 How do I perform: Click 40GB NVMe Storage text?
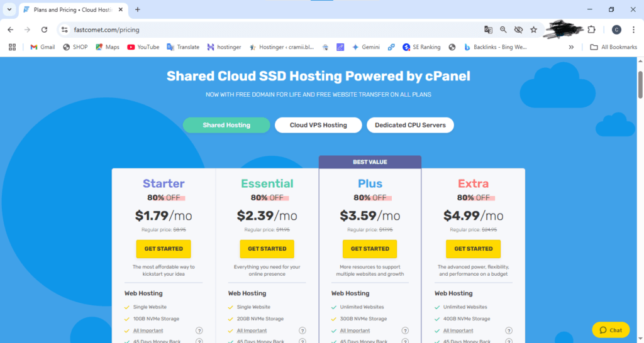coord(467,318)
